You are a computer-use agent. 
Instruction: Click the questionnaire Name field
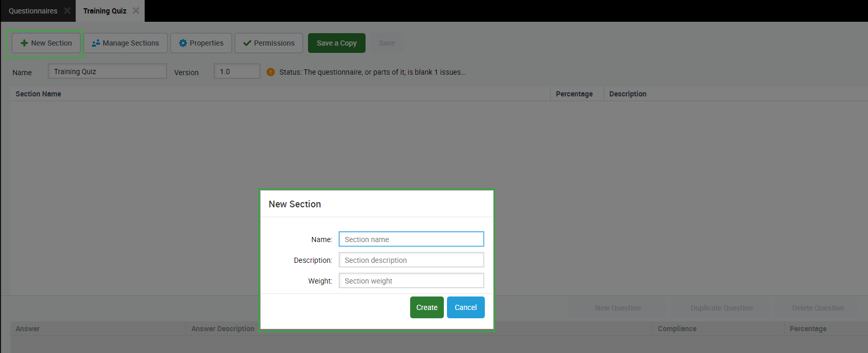tap(107, 72)
